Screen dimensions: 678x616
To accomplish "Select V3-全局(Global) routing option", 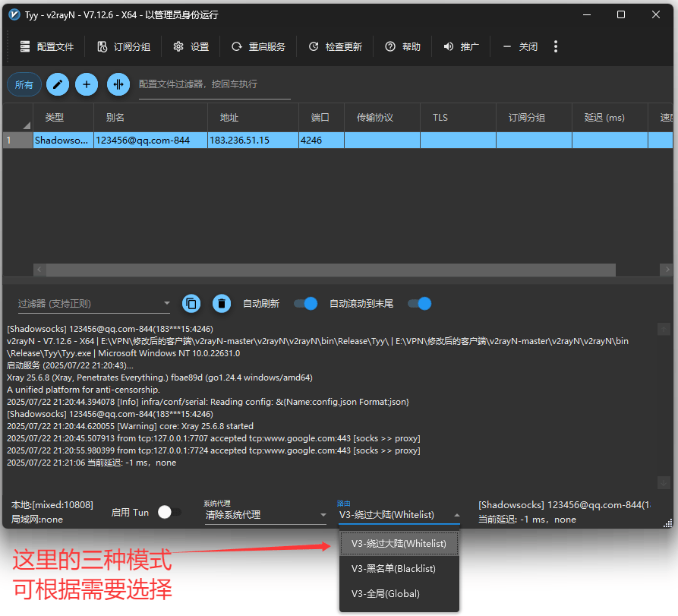I will click(x=399, y=593).
